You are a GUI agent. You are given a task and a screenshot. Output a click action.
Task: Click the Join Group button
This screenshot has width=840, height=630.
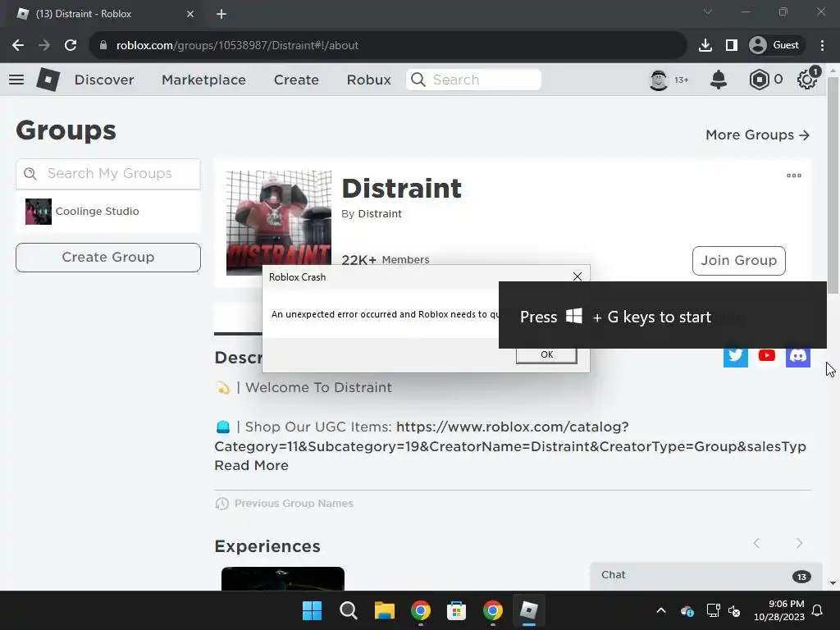point(739,260)
